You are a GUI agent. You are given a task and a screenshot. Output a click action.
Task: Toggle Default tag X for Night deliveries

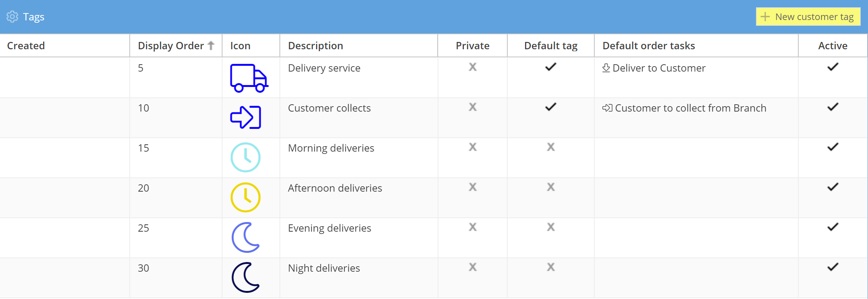click(550, 267)
